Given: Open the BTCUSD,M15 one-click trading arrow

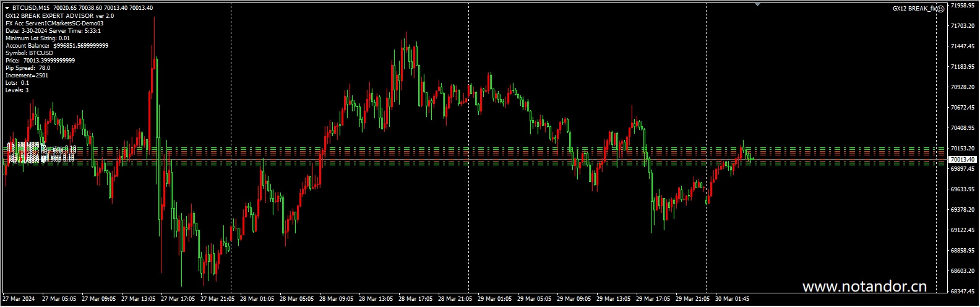Looking at the screenshot, I should click(7, 8).
